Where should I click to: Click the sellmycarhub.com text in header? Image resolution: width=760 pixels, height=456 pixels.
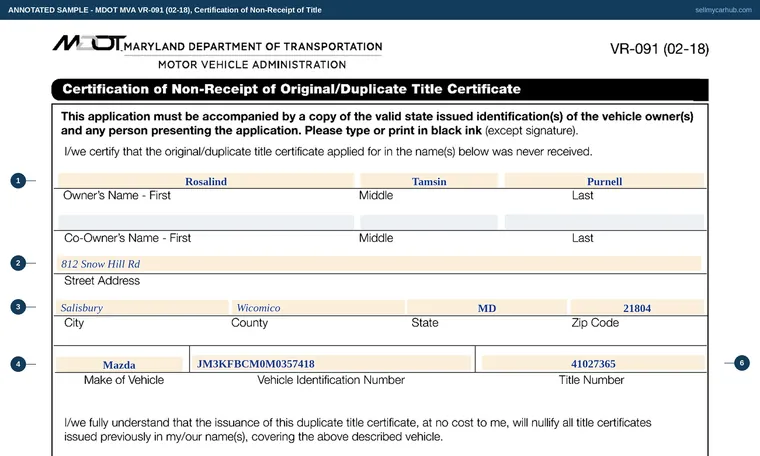pyautogui.click(x=723, y=10)
